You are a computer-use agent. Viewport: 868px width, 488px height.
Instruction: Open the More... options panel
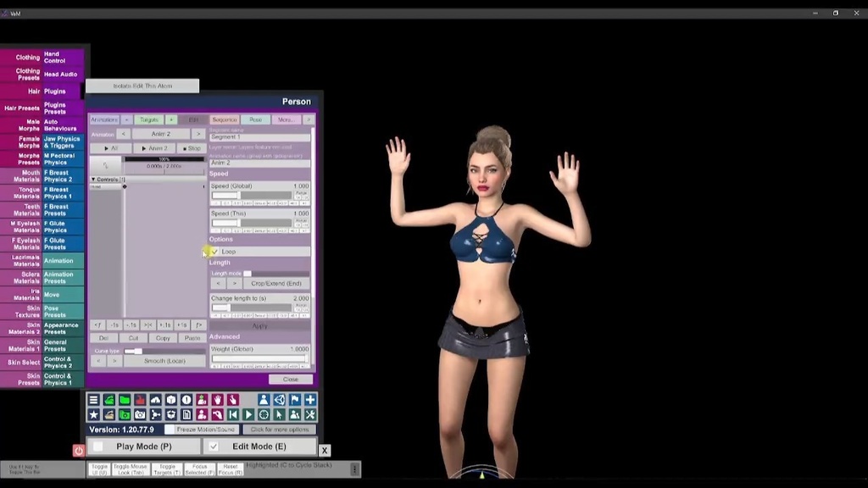[x=286, y=119]
